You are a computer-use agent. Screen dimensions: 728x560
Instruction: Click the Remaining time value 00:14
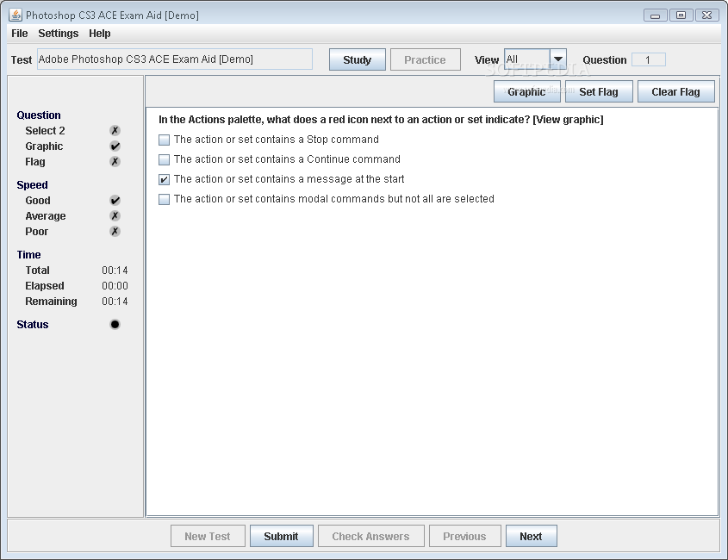click(x=115, y=302)
